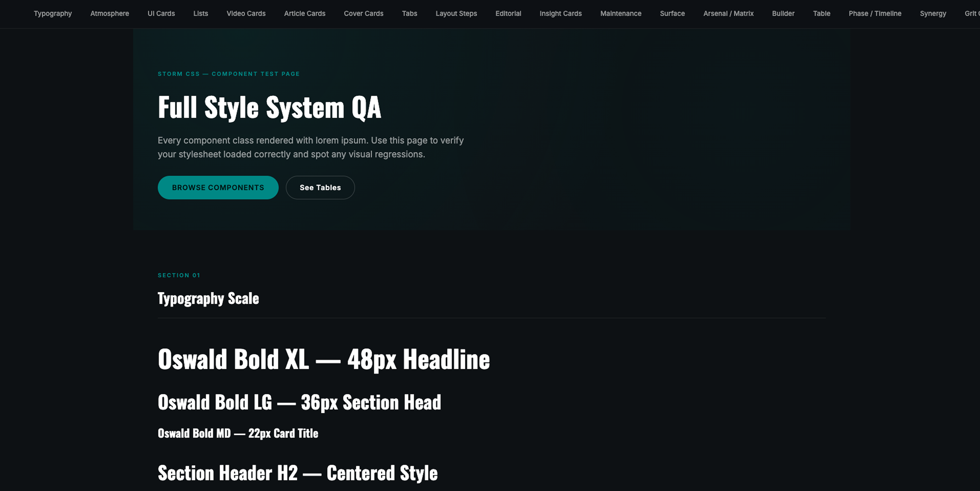Screen dimensions: 980x491
Task: Click the Full Style System QA heading
Action: pos(269,108)
